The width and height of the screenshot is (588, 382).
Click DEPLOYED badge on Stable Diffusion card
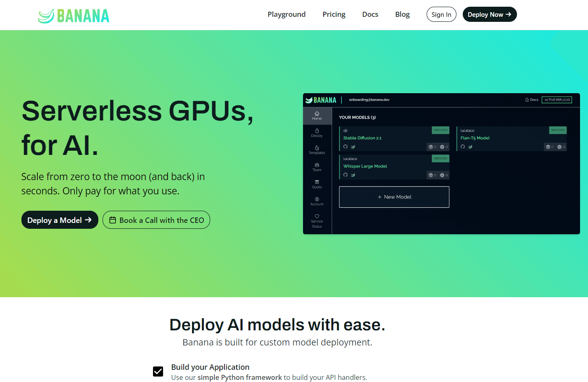(x=440, y=130)
